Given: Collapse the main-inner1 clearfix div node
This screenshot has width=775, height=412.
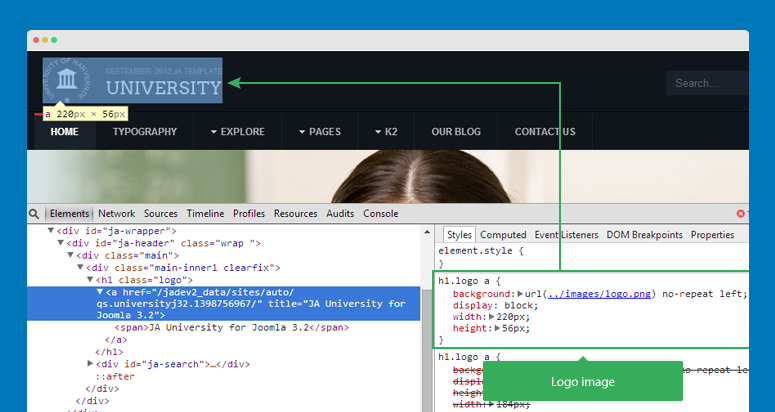Looking at the screenshot, I should click(x=80, y=267).
